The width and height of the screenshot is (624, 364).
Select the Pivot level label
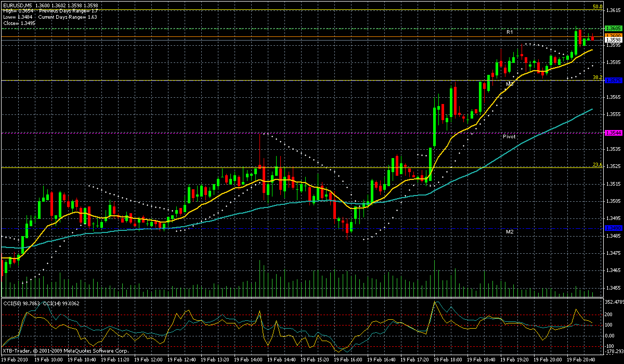click(x=509, y=136)
